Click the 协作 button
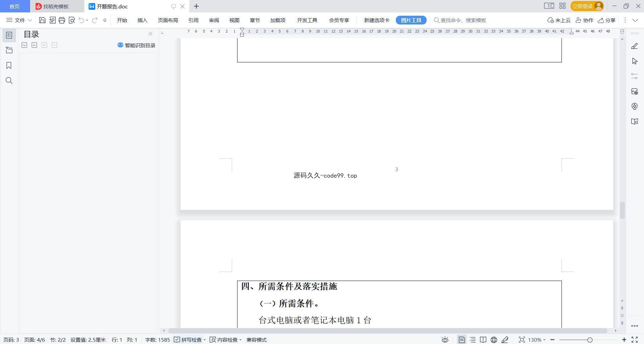The height and width of the screenshot is (344, 644). click(x=585, y=20)
